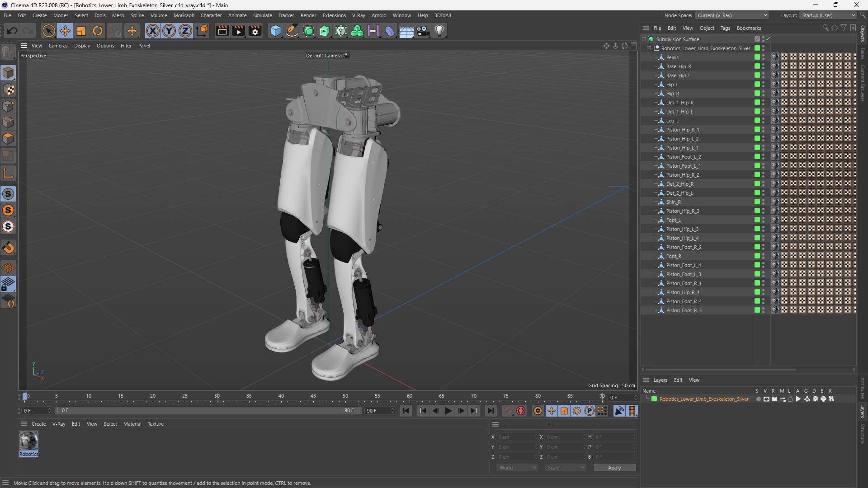
Task: Go to end of animation
Action: pyautogui.click(x=491, y=411)
